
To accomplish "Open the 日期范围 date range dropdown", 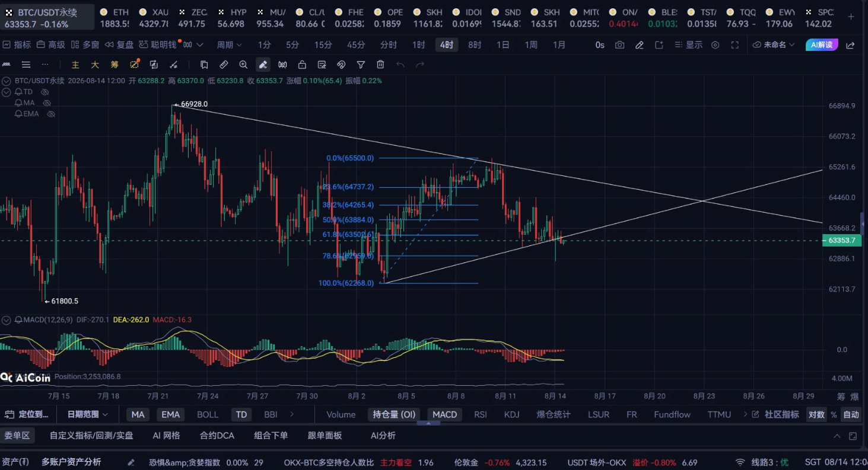I will 87,415.
